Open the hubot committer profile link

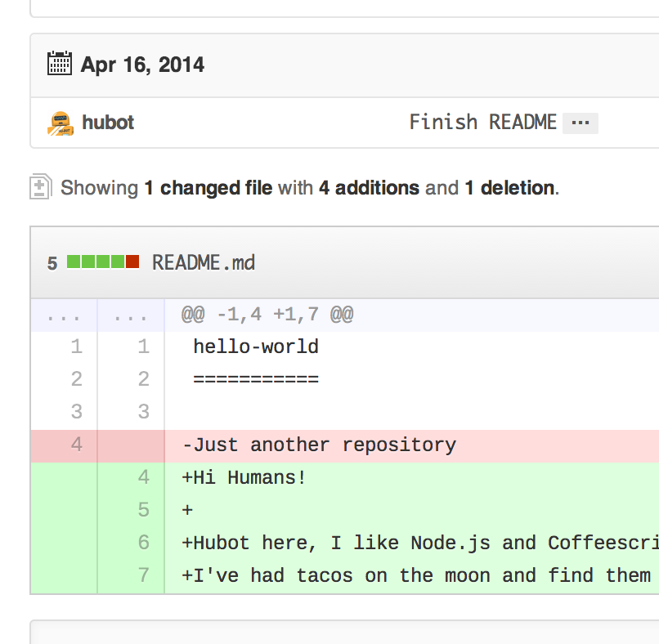point(108,123)
